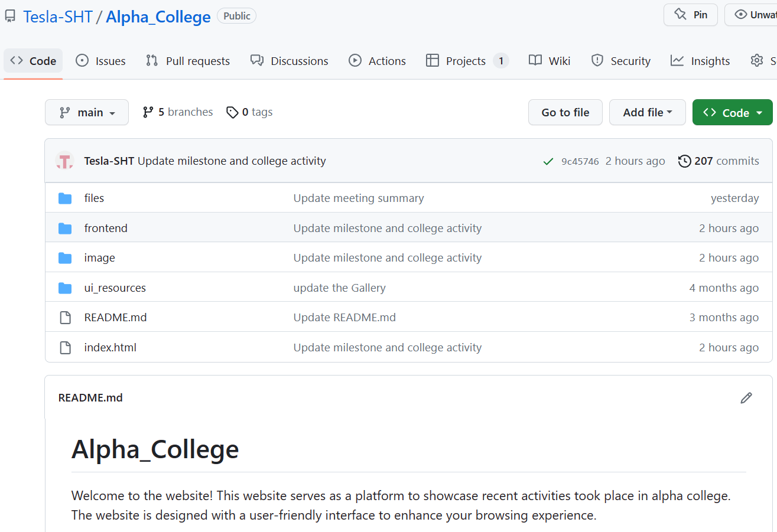Viewport: 777px width, 532px height.
Task: Click the index.html file icon
Action: coord(65,348)
